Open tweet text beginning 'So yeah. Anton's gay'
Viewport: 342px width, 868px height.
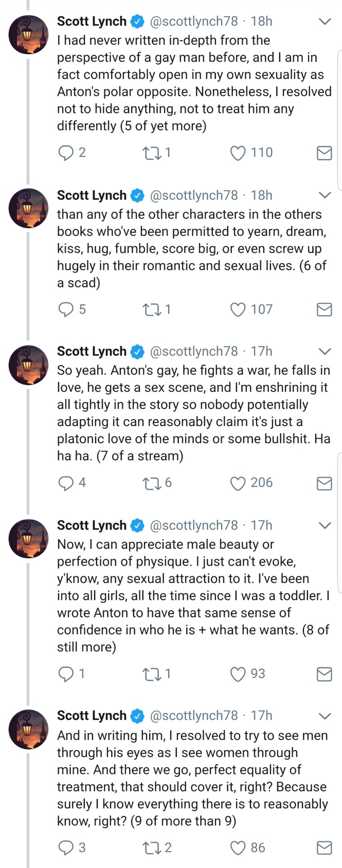coord(193,413)
